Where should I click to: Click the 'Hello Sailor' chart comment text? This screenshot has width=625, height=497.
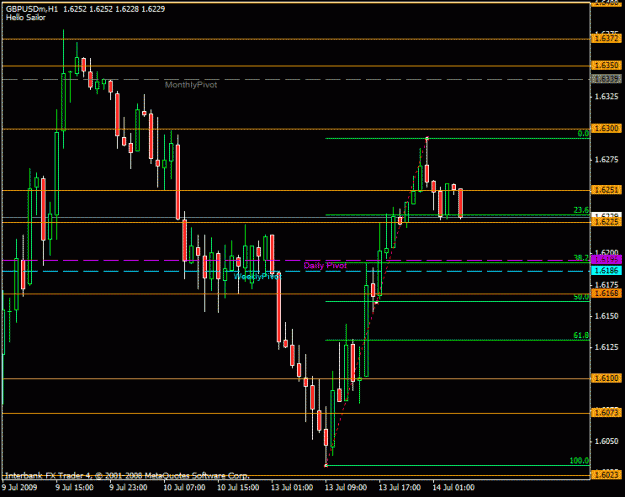coord(26,18)
